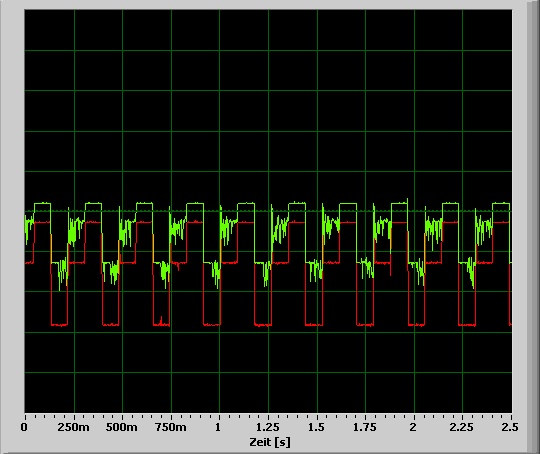The width and height of the screenshot is (540, 454).
Task: Click the '2' second axis label
Action: (413, 427)
